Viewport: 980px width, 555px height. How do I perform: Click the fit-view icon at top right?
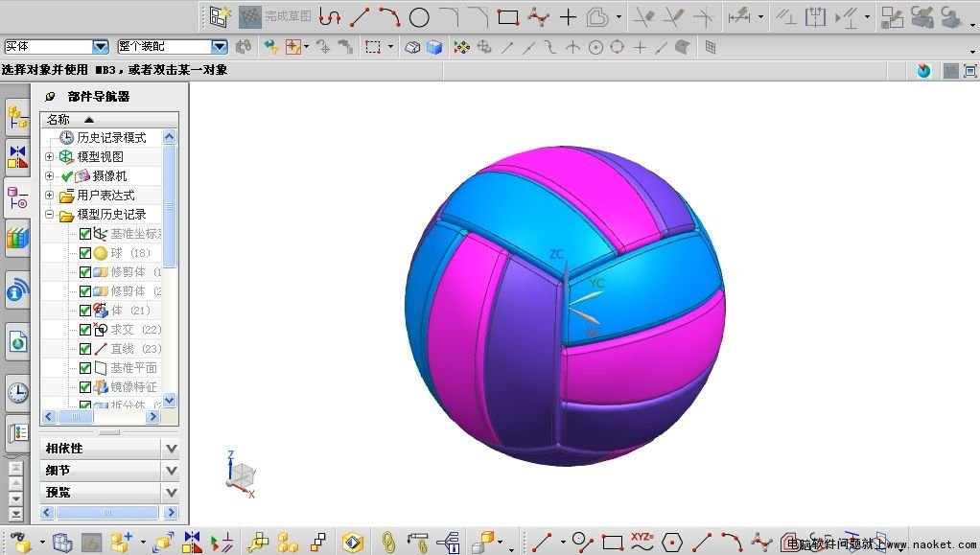click(x=970, y=71)
